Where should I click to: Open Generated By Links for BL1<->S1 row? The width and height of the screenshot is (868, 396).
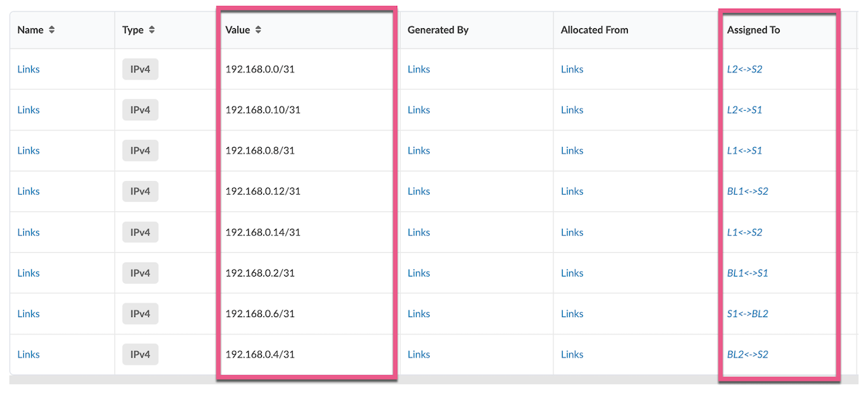419,273
